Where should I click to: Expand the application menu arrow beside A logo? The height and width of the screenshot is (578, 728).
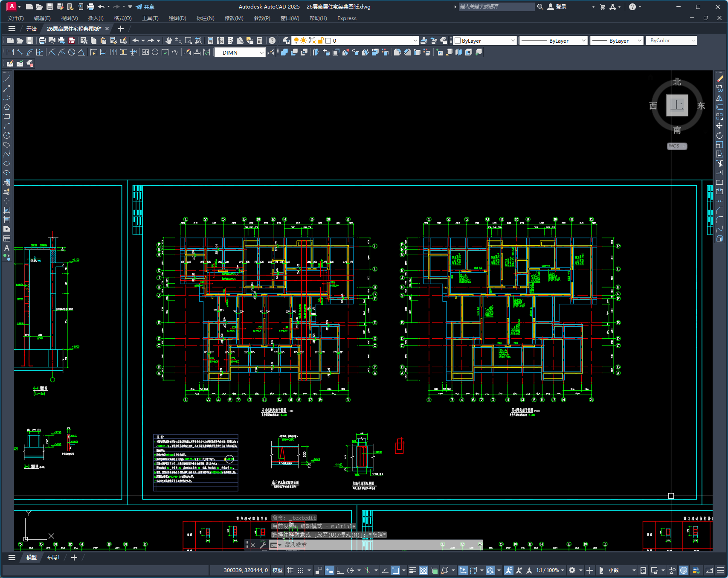click(20, 7)
